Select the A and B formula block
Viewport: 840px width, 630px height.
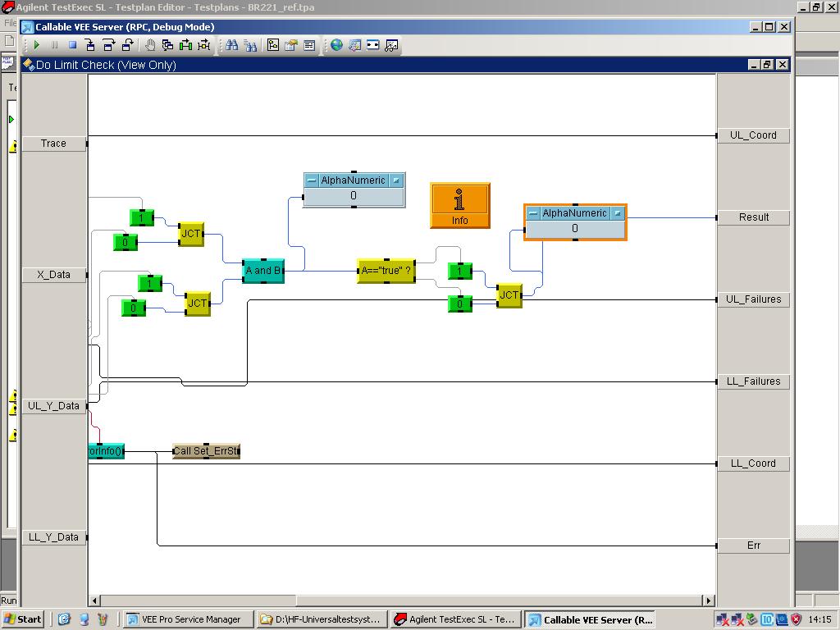(x=263, y=271)
